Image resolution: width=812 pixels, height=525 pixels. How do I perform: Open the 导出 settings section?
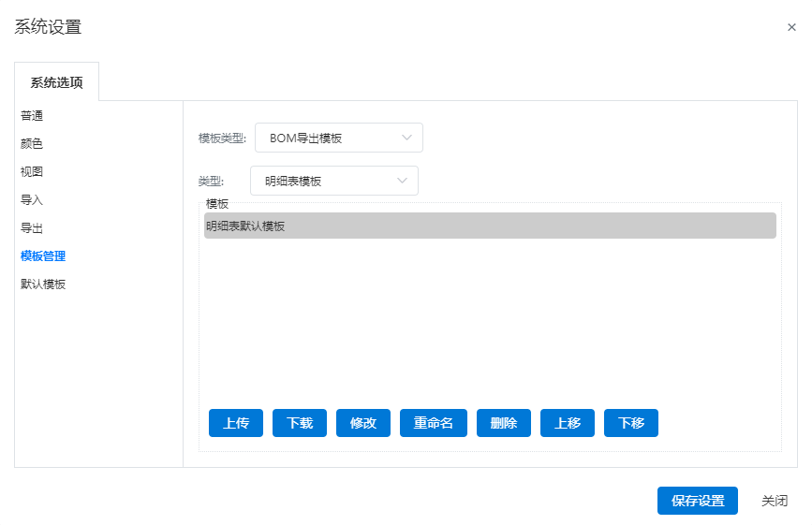coord(32,228)
